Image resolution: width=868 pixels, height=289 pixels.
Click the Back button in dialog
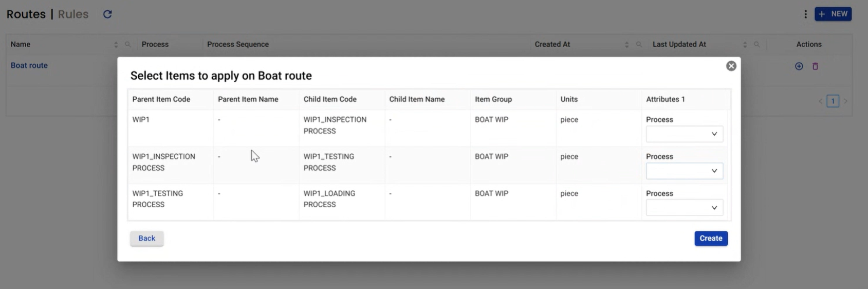click(x=146, y=238)
